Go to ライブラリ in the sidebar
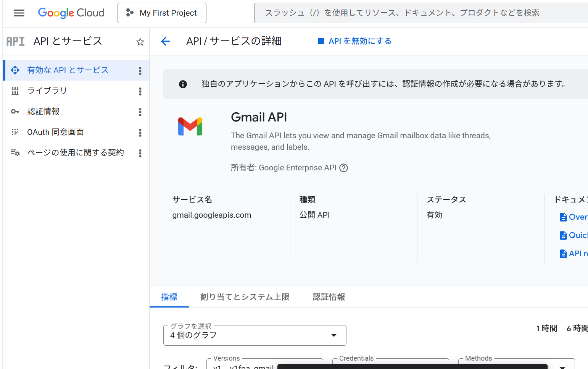Viewport: 588px width, 369px height. pos(47,91)
